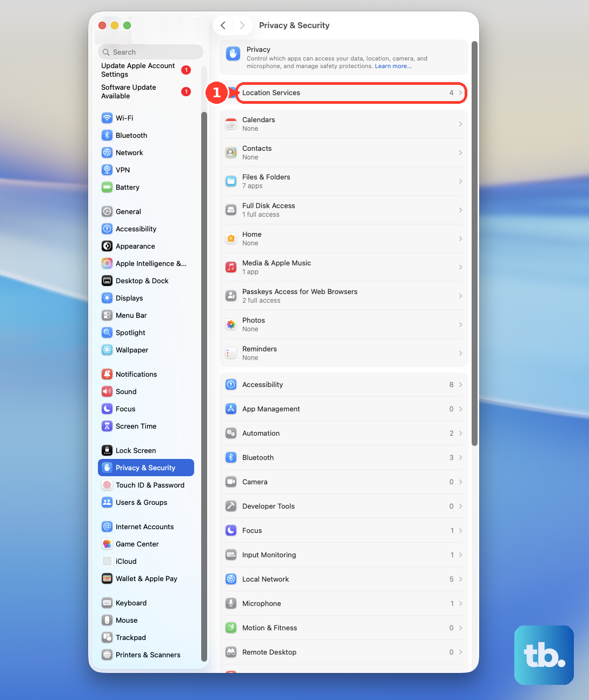Click the Wi-Fi icon in sidebar
The height and width of the screenshot is (700, 589).
107,118
